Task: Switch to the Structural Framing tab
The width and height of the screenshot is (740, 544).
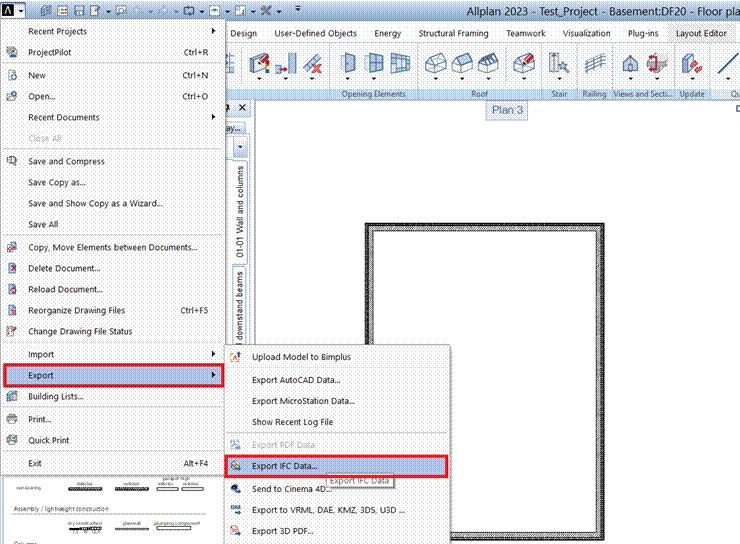Action: point(453,33)
